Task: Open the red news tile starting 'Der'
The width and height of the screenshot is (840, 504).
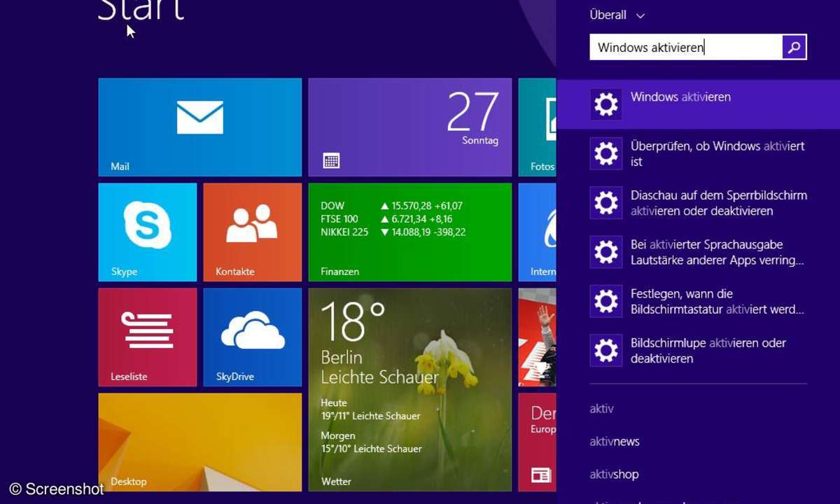Action: [538, 442]
